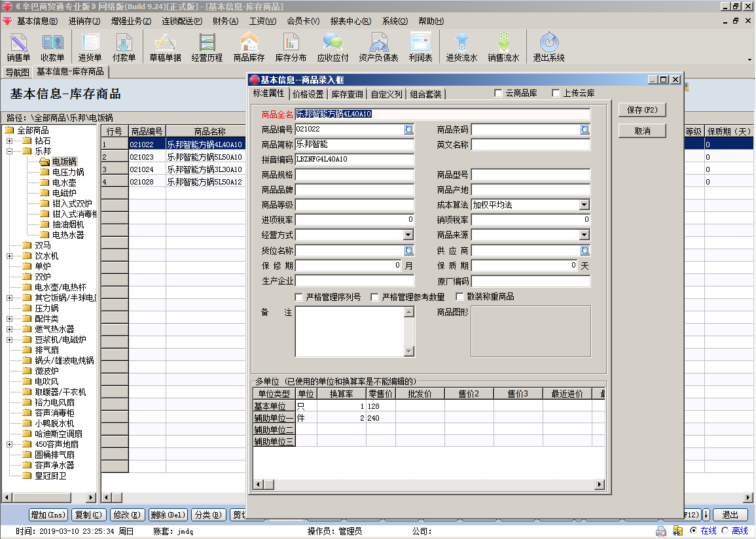The height and width of the screenshot is (539, 756).
Task: Click the 利润表 profit report icon
Action: pos(420,48)
